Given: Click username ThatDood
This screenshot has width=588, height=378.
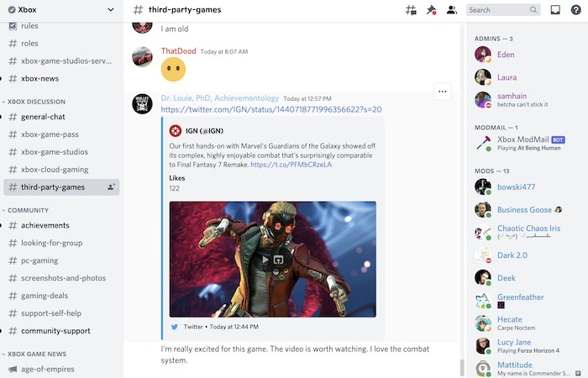Looking at the screenshot, I should (x=178, y=51).
